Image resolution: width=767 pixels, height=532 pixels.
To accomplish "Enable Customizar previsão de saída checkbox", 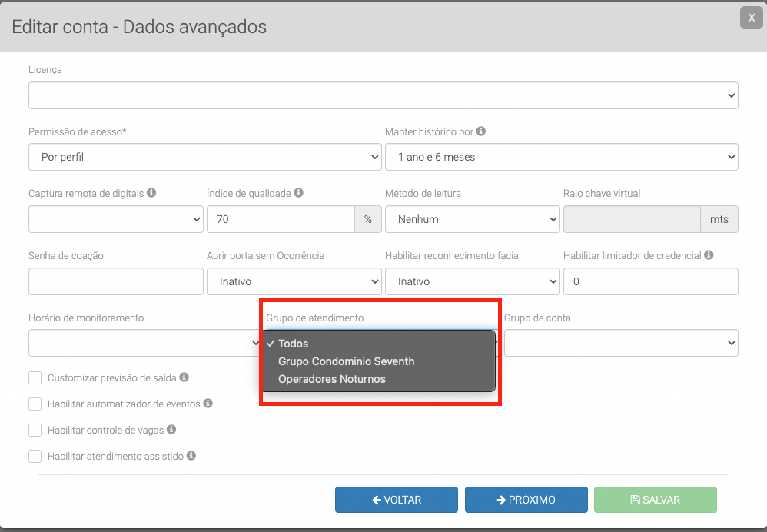I will [35, 378].
